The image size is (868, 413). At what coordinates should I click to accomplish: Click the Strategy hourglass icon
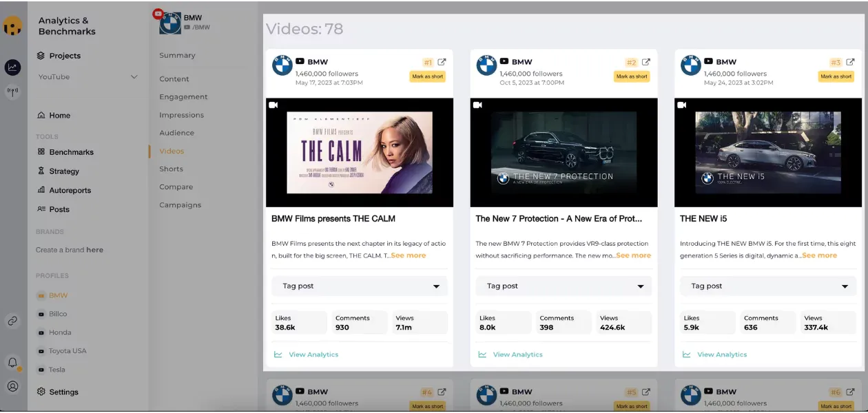point(41,171)
